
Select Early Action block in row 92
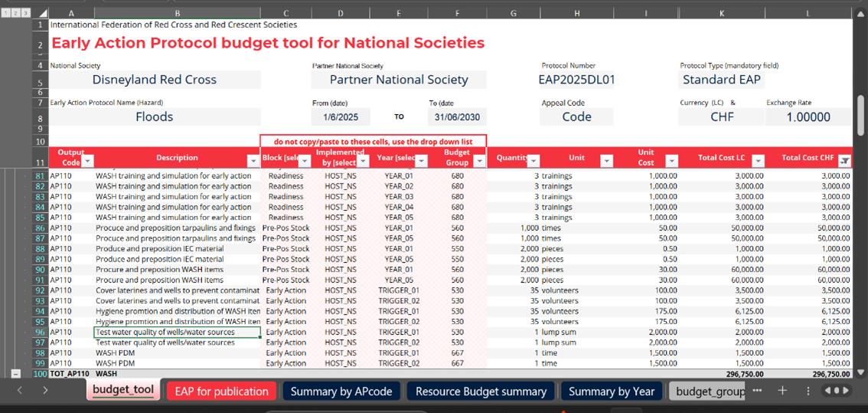click(x=286, y=290)
